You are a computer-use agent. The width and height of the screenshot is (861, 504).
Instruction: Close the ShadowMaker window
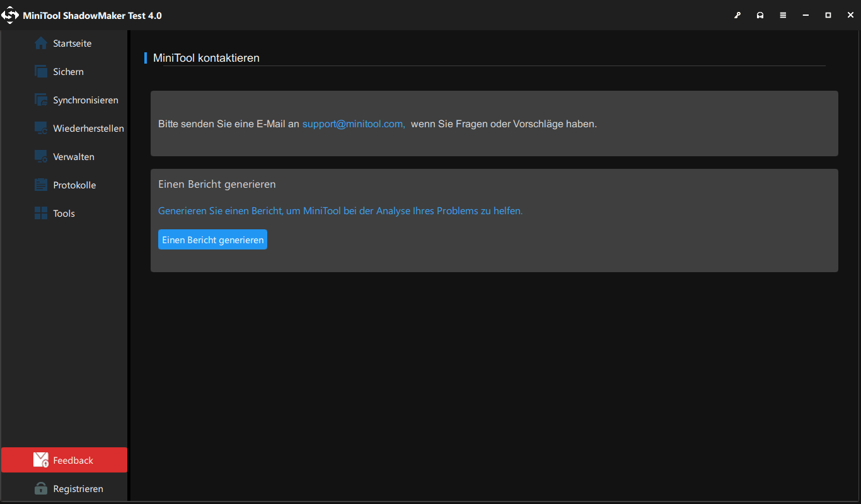850,15
